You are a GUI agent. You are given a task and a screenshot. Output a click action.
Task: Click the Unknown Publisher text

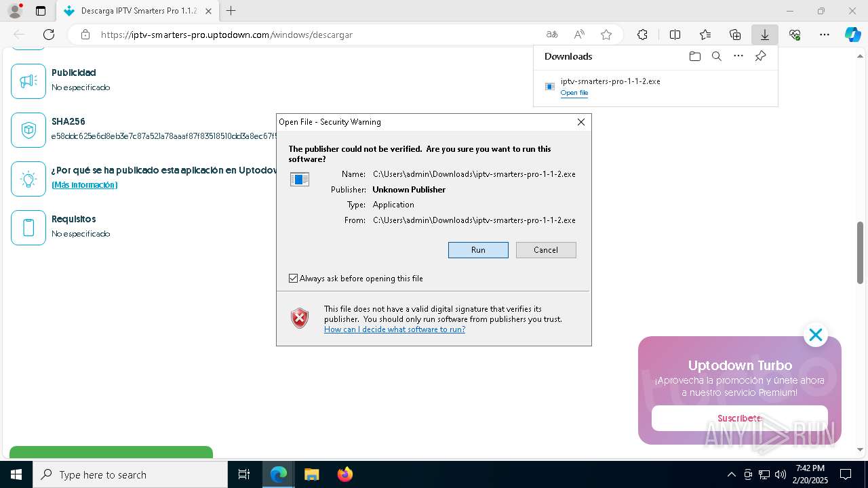[x=409, y=190]
